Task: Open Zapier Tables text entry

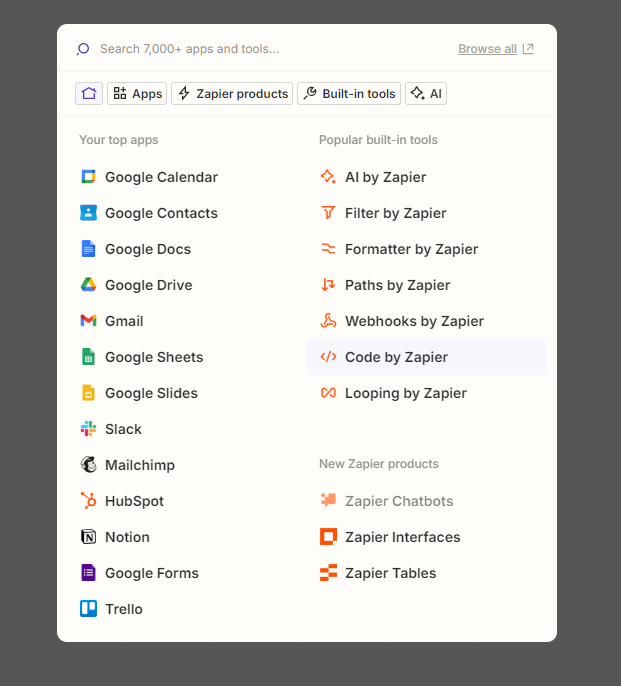Action: point(390,573)
